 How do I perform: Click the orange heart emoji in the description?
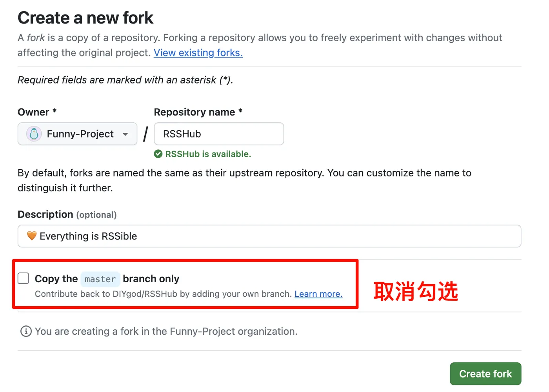pos(32,236)
